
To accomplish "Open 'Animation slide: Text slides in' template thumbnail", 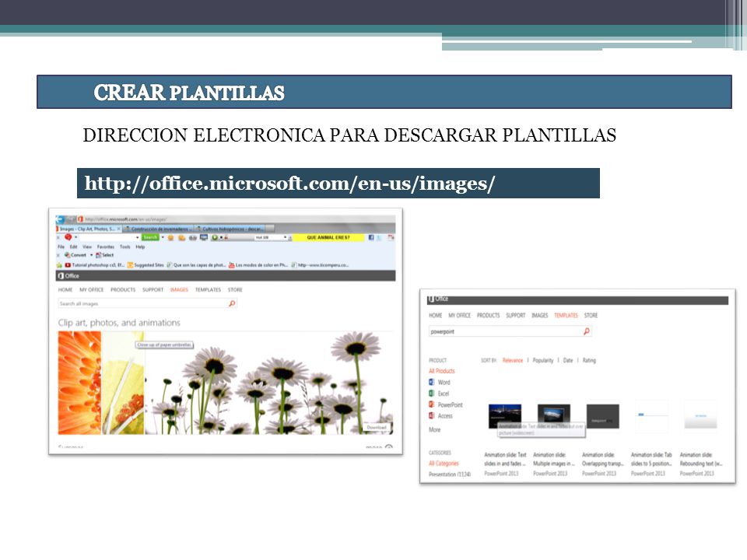I will coord(505,415).
